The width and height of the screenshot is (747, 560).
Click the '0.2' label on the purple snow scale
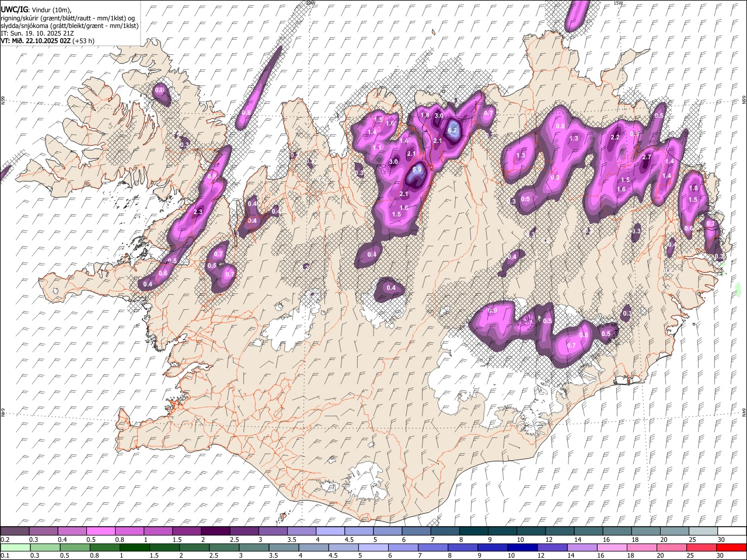(5, 540)
